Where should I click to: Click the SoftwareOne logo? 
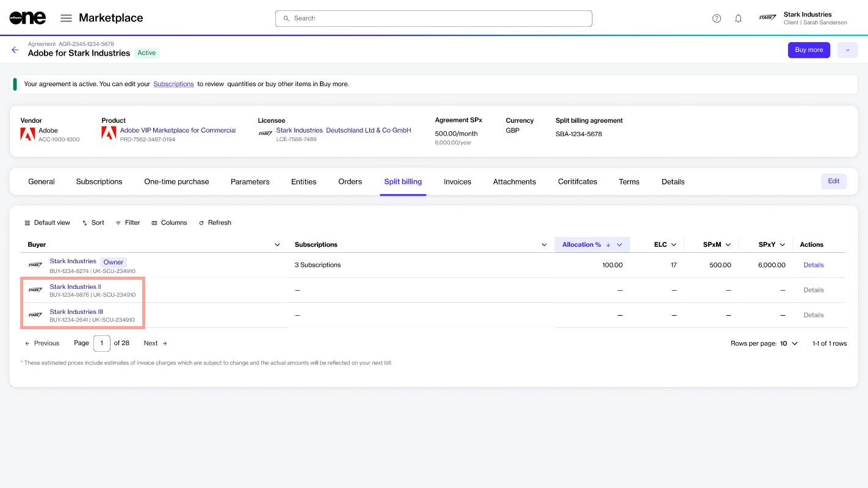coord(27,18)
